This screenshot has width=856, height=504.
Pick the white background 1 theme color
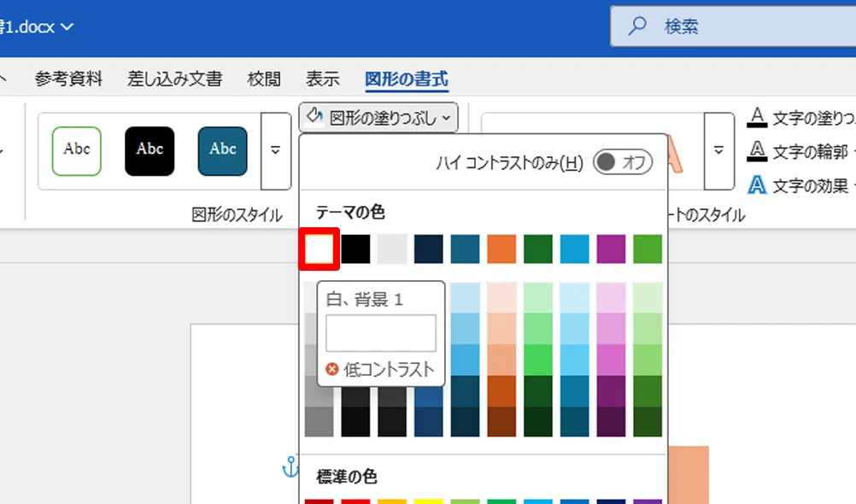320,249
